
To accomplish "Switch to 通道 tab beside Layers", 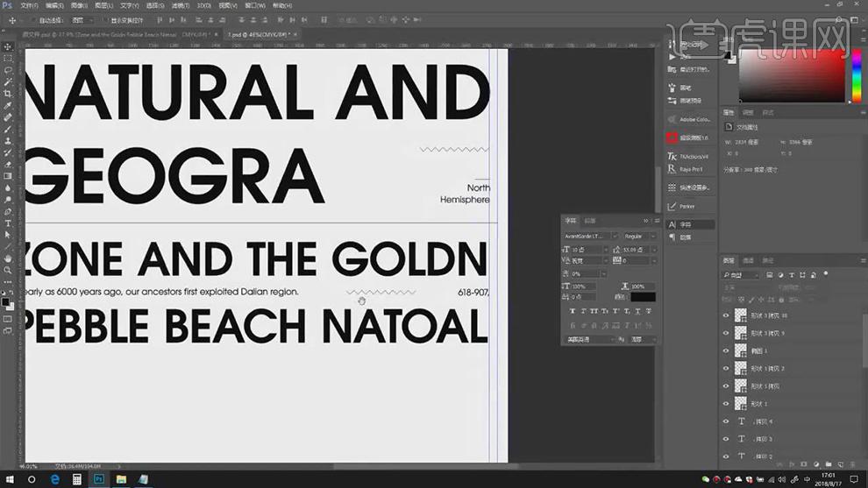I will click(x=748, y=260).
